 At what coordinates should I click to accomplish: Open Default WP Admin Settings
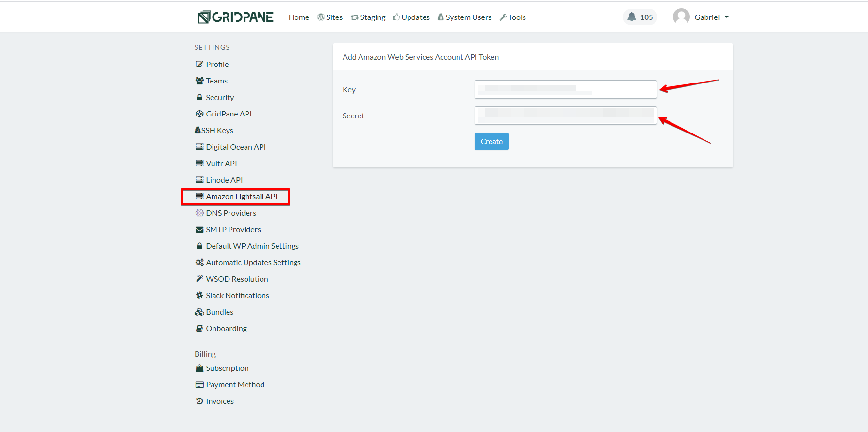coord(252,246)
